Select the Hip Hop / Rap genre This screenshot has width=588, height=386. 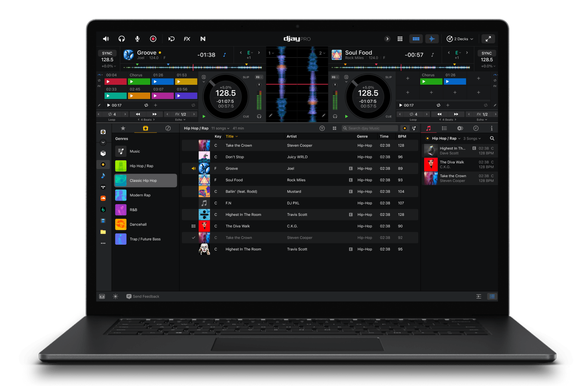146,166
